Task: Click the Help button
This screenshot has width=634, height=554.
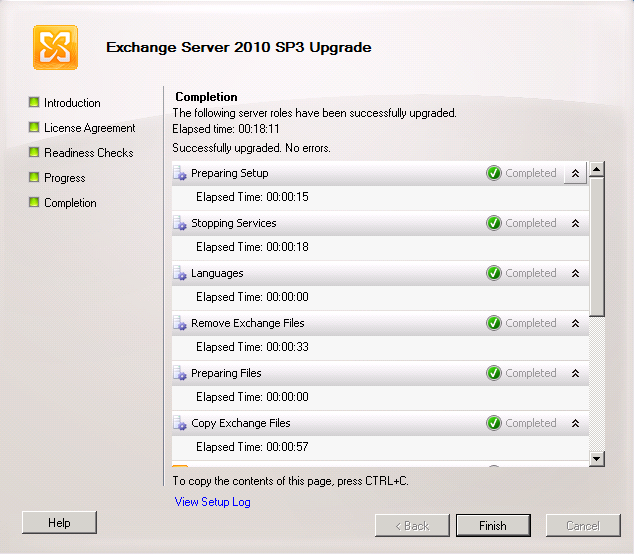Action: [59, 522]
